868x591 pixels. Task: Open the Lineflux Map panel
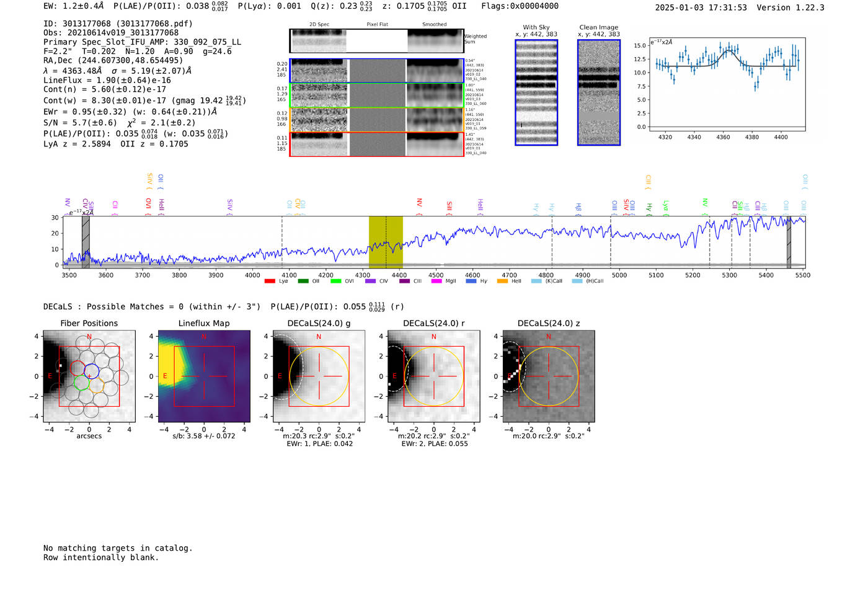pyautogui.click(x=204, y=376)
